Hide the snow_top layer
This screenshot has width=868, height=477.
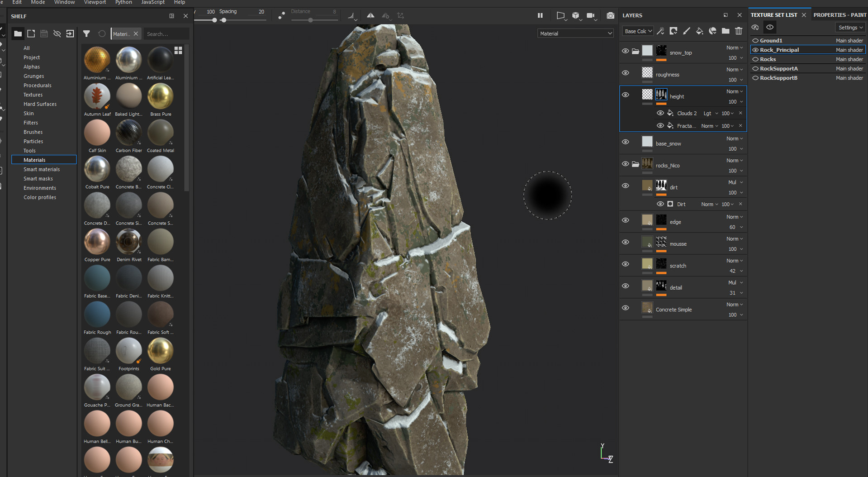626,51
